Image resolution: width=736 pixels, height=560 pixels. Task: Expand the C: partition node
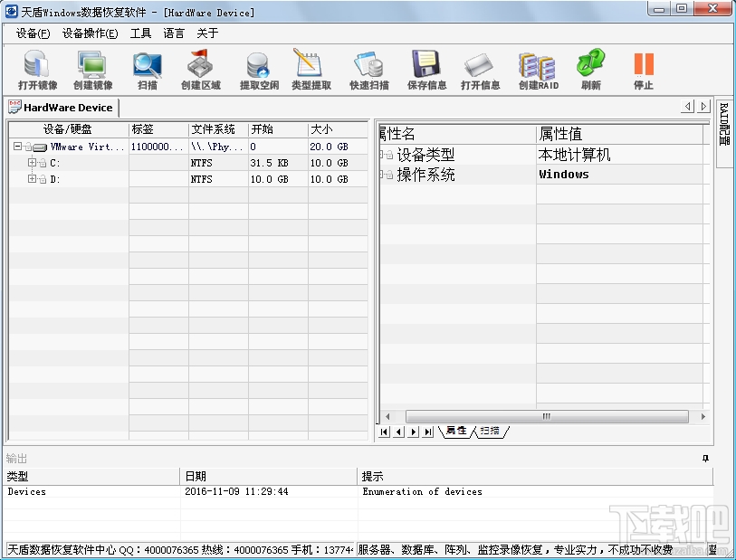click(x=32, y=163)
